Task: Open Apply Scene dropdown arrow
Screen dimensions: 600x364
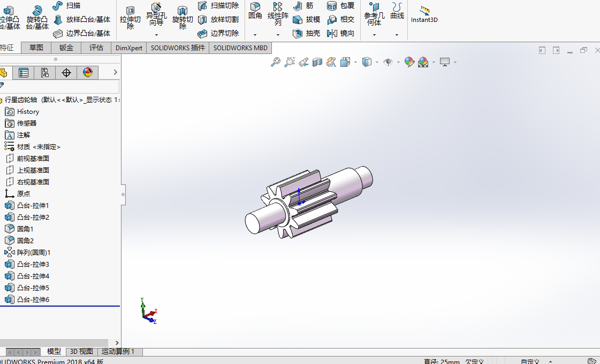Action: click(x=434, y=62)
